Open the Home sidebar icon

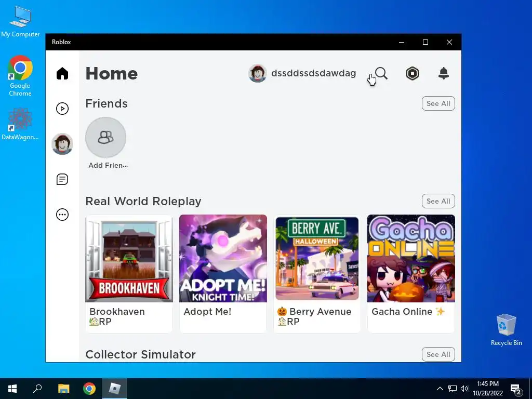click(x=62, y=73)
